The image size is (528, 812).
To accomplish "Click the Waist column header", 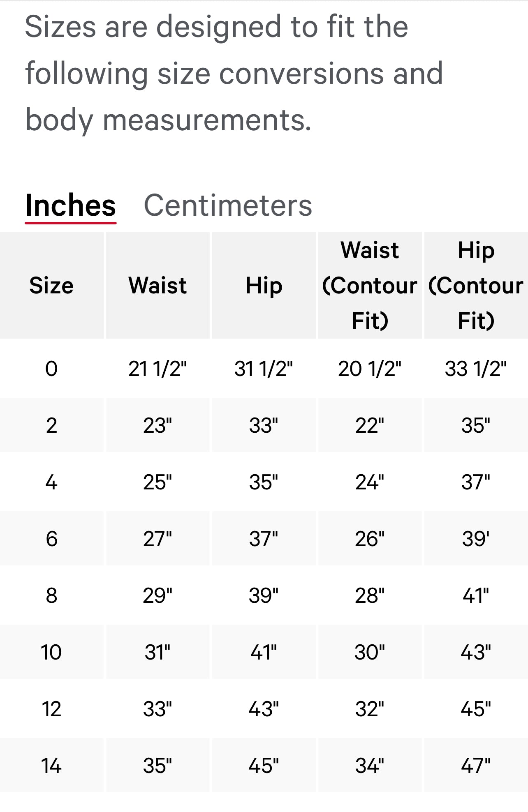I will tap(158, 286).
